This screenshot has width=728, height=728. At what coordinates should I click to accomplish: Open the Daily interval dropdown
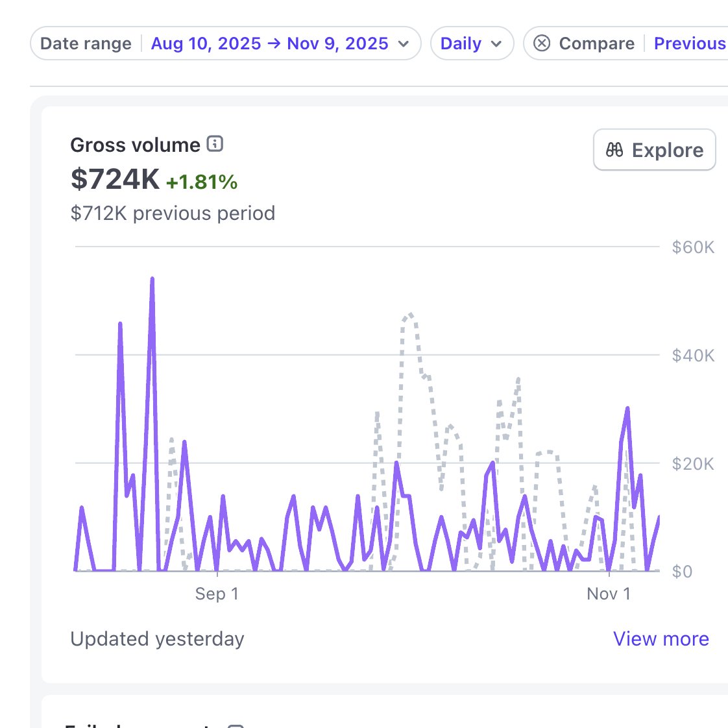point(472,43)
